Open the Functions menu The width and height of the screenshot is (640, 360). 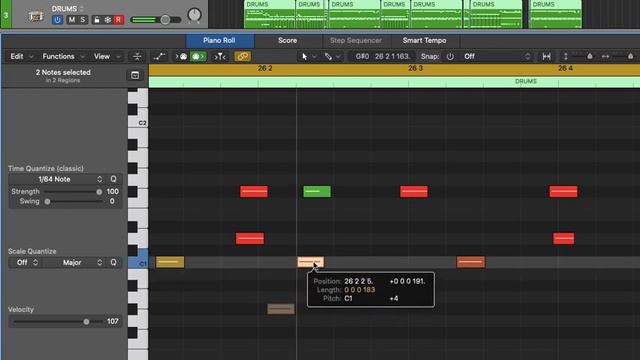coord(63,56)
